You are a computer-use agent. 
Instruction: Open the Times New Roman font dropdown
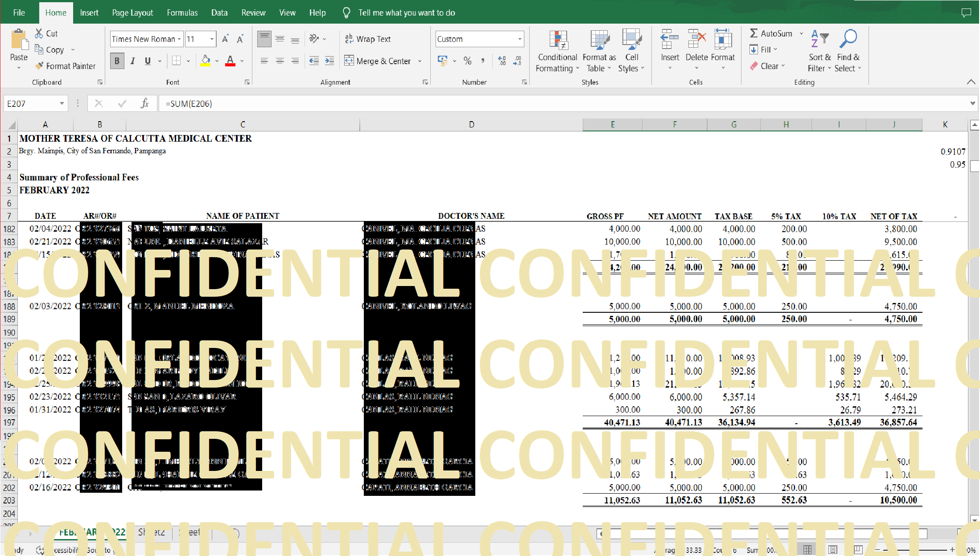coord(179,39)
